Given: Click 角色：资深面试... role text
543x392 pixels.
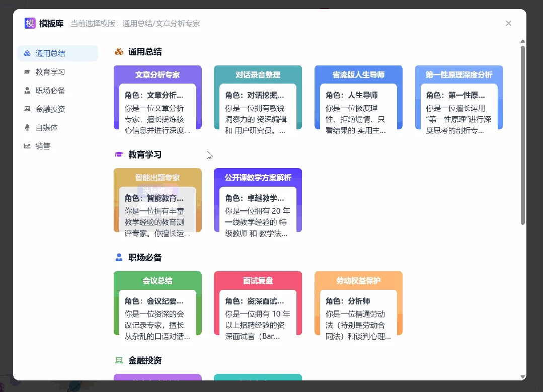Looking at the screenshot, I should (255, 301).
